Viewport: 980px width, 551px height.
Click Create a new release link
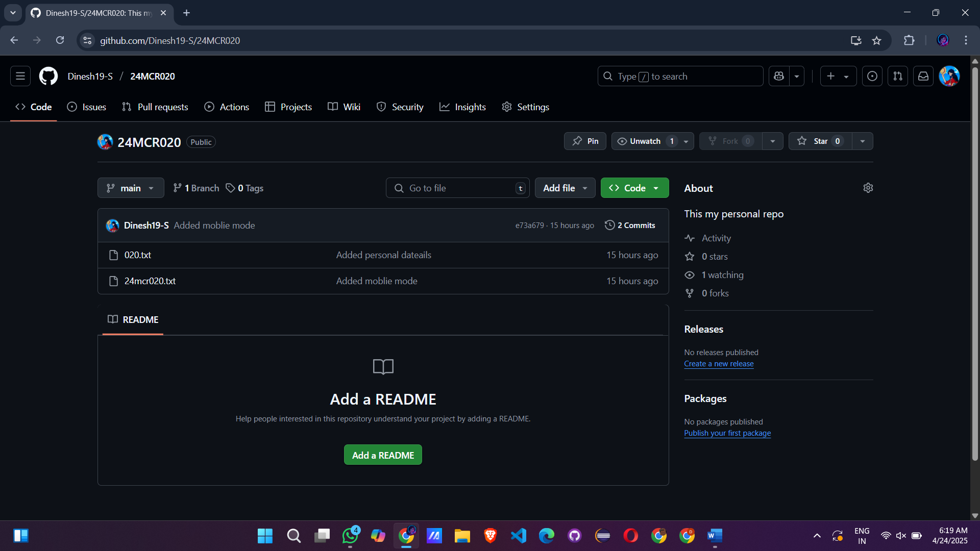click(x=719, y=364)
